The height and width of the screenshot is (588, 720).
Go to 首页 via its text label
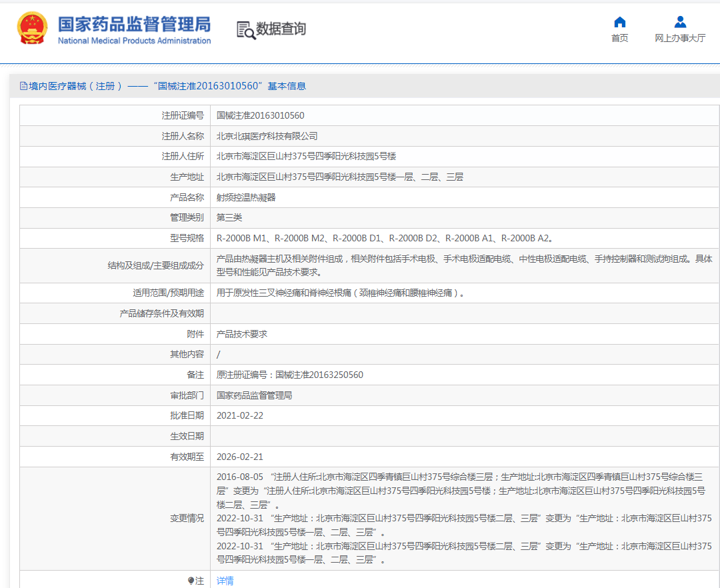click(619, 38)
